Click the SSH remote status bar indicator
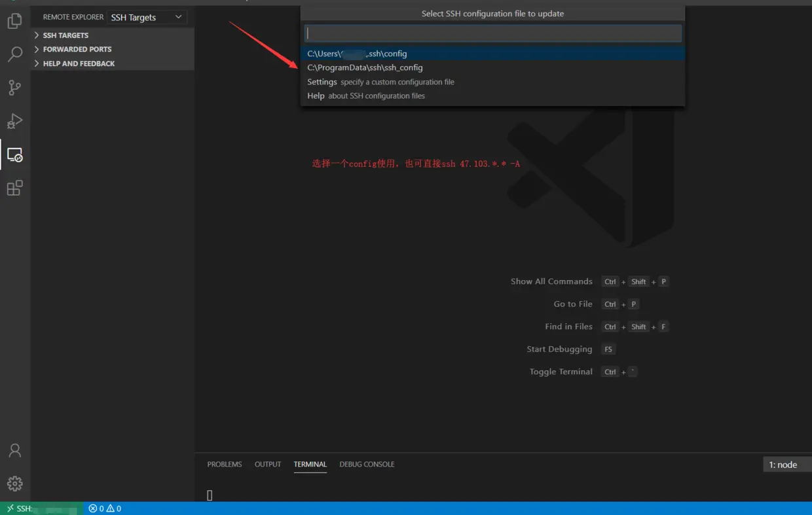 click(x=42, y=508)
